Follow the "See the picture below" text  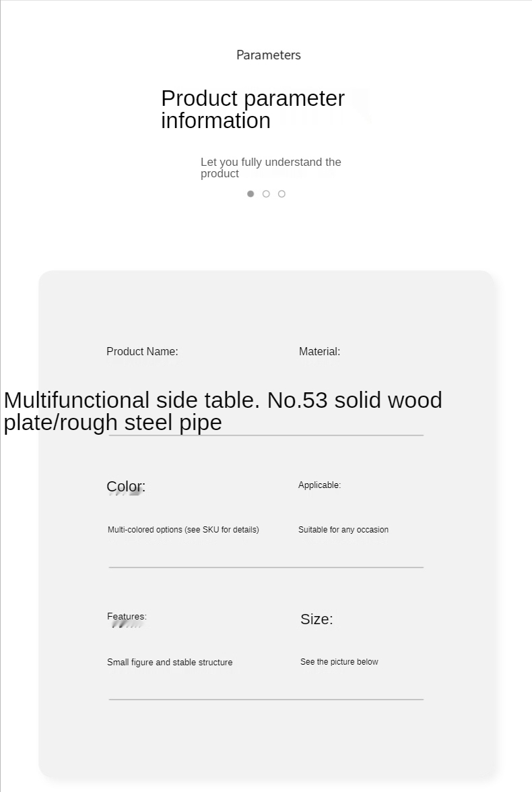point(339,662)
